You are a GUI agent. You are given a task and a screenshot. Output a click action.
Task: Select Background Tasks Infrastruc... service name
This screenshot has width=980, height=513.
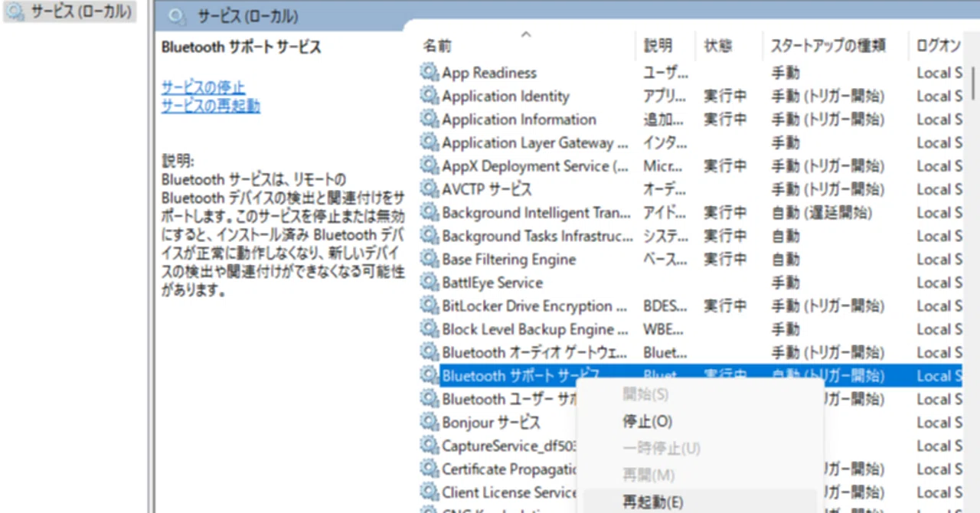(537, 236)
